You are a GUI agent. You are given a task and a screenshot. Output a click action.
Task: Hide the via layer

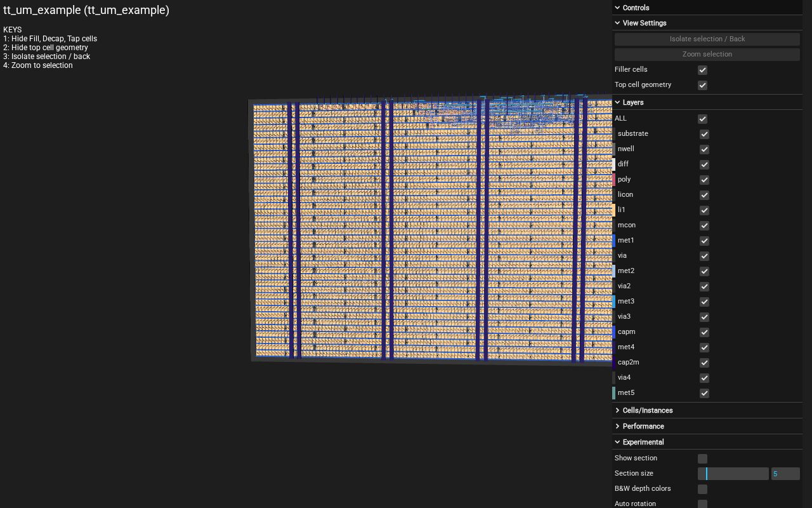tap(704, 256)
